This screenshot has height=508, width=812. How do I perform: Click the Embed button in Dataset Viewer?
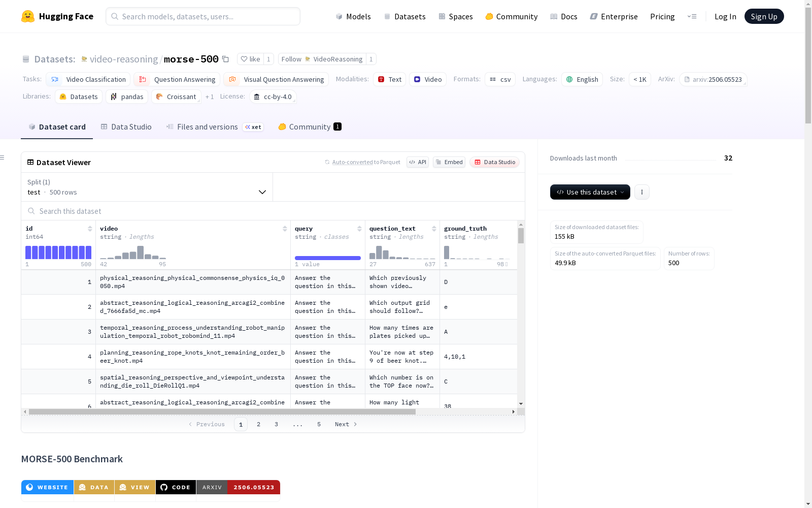(x=449, y=162)
